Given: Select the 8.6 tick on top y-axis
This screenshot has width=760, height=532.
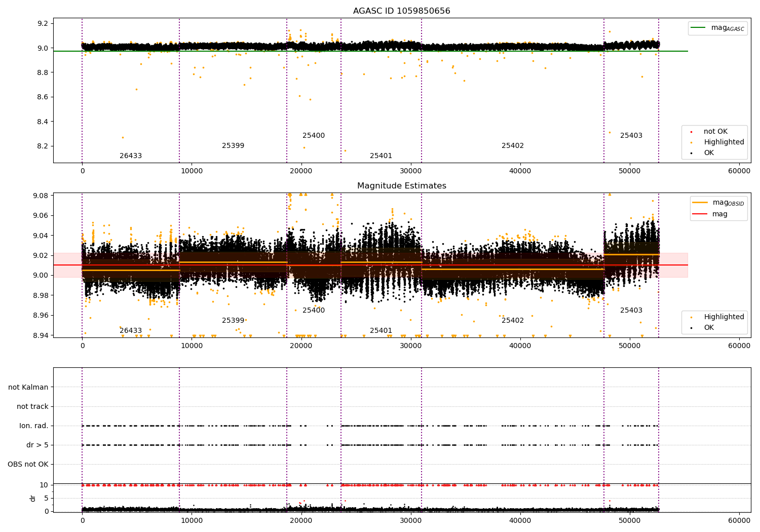Looking at the screenshot, I should [43, 97].
